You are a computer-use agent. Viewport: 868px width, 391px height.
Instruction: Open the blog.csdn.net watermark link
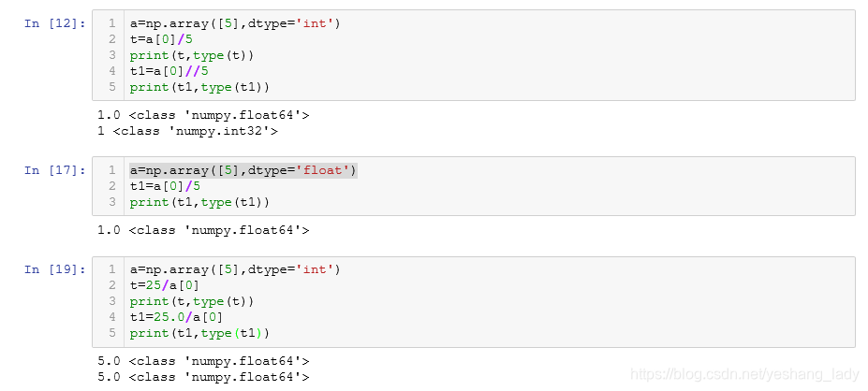pos(744,374)
